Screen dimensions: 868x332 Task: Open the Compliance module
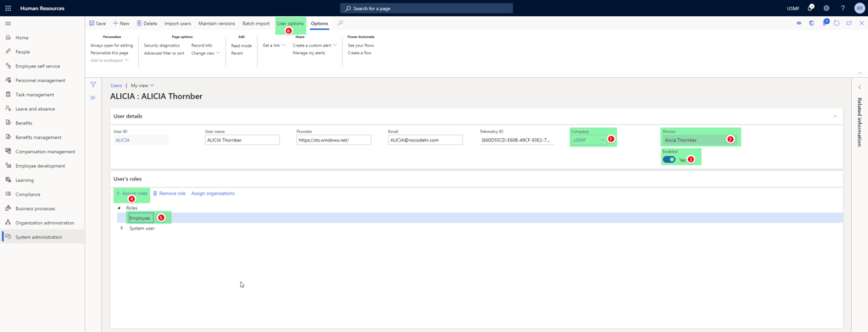[27, 194]
